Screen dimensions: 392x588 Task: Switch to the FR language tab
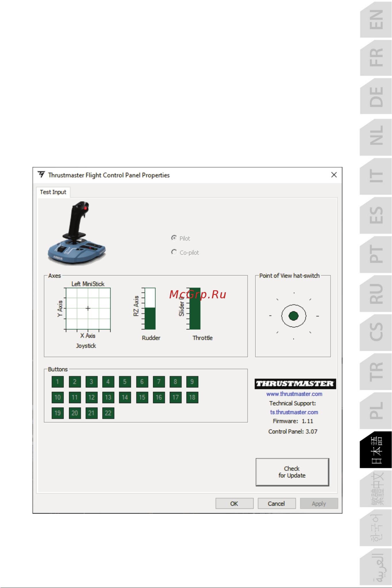(376, 58)
